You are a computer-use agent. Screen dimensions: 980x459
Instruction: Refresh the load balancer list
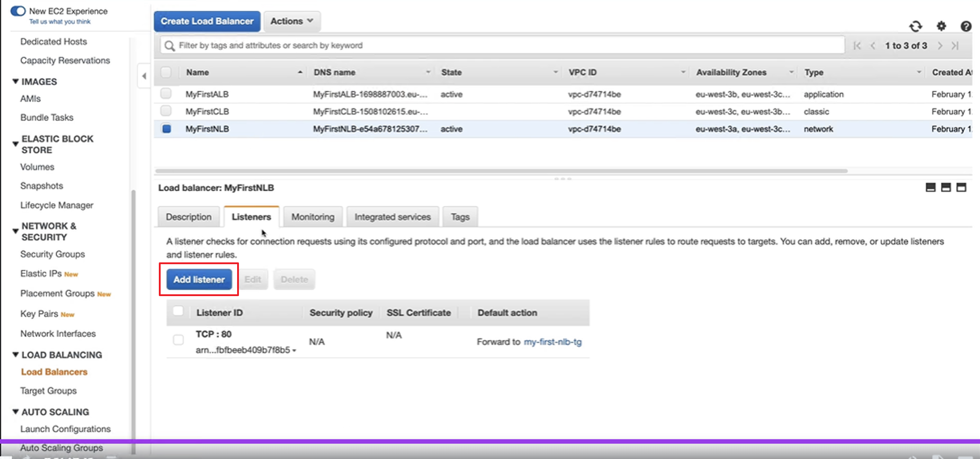(916, 27)
